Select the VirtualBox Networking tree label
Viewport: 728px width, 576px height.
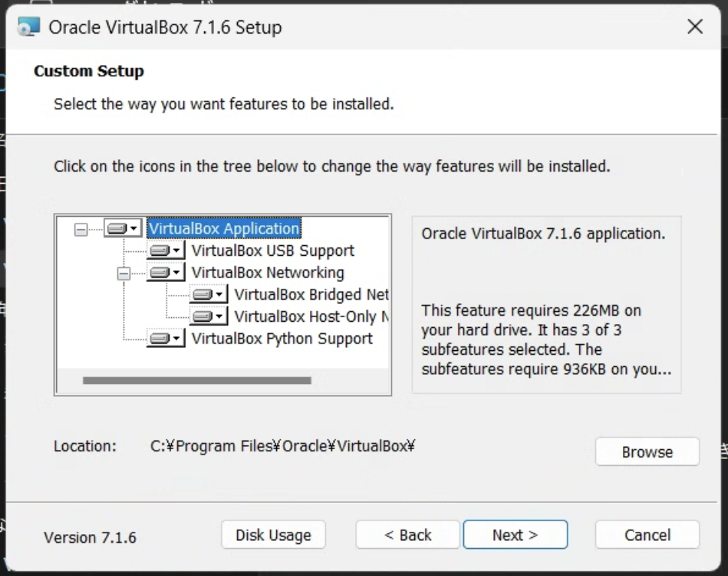coord(268,272)
